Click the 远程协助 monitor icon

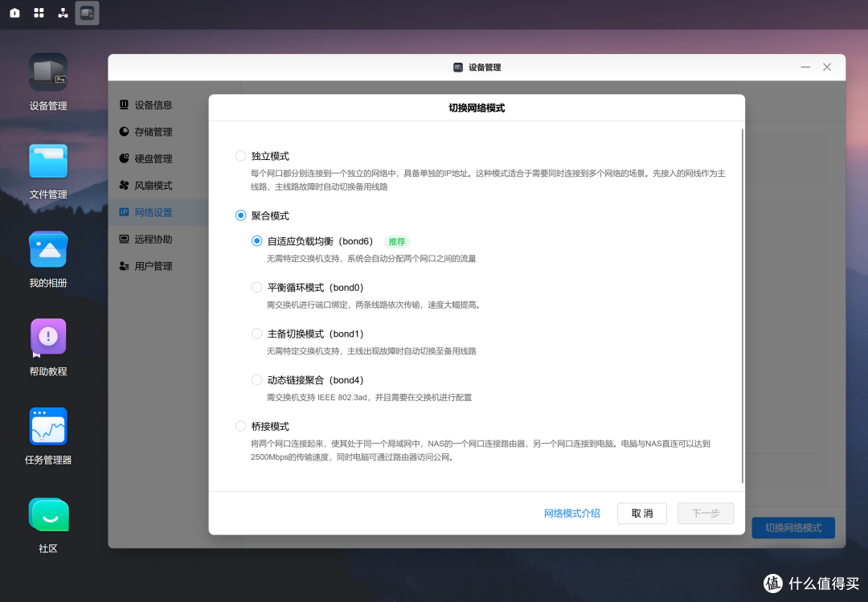(x=124, y=239)
